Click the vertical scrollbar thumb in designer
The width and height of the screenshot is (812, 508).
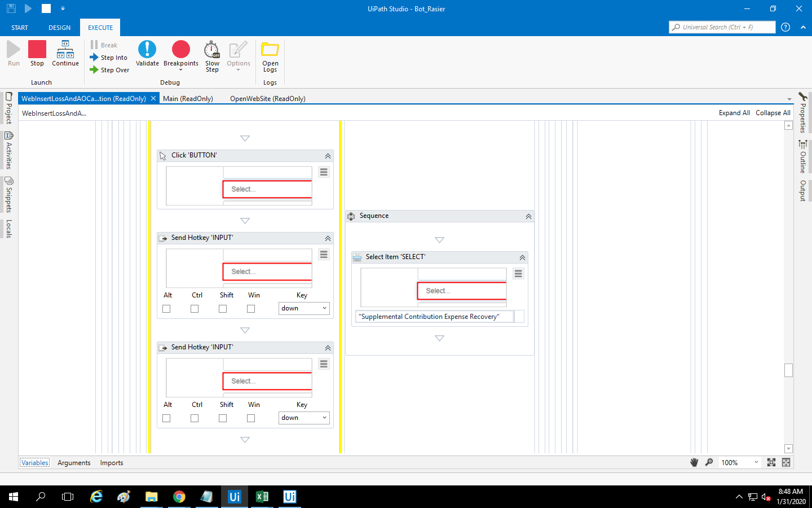(x=788, y=370)
